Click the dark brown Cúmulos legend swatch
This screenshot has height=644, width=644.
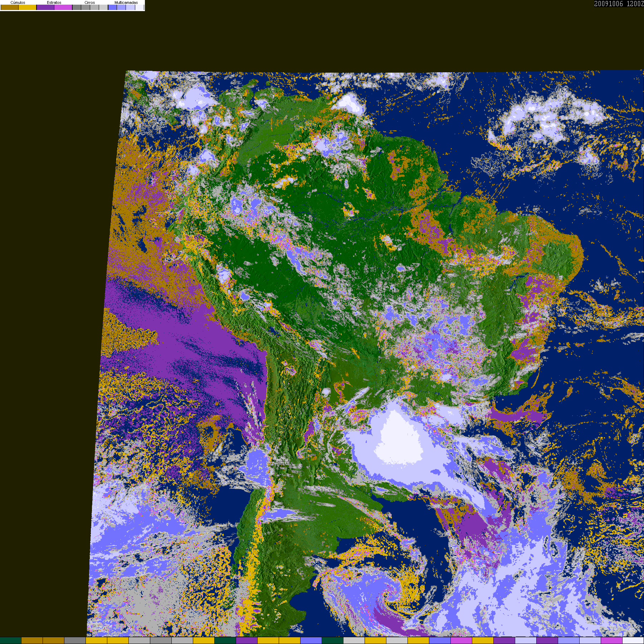point(10,7)
